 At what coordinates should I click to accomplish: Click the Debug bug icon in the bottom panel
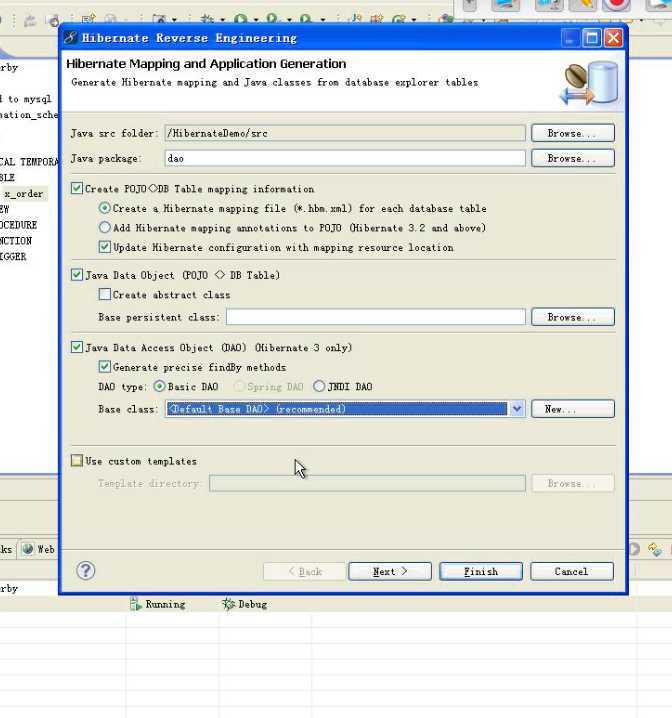point(228,604)
